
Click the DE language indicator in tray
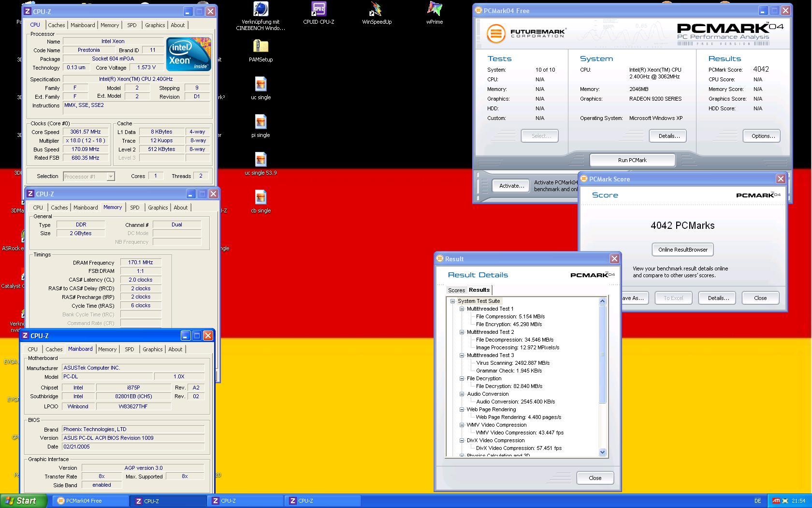click(x=757, y=501)
